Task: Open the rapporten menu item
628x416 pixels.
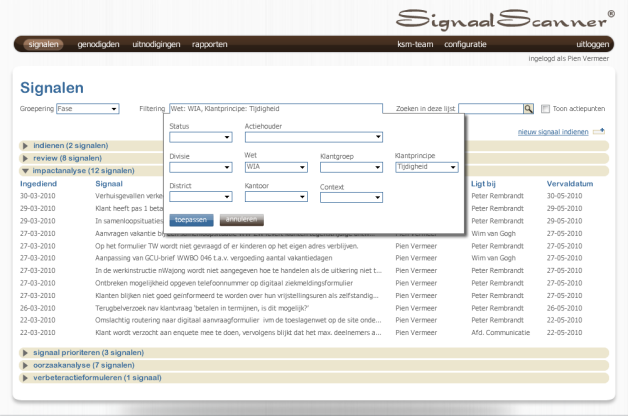Action: coord(209,44)
